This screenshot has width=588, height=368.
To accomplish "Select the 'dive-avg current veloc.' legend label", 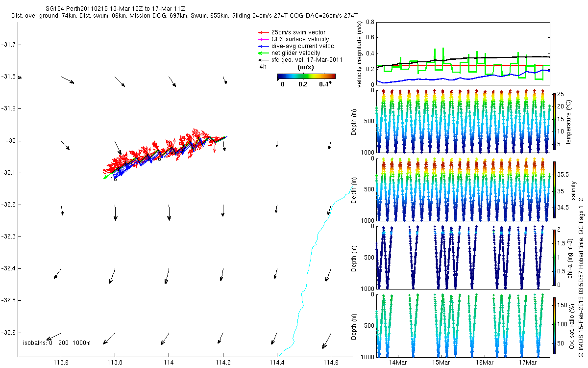I will [303, 46].
